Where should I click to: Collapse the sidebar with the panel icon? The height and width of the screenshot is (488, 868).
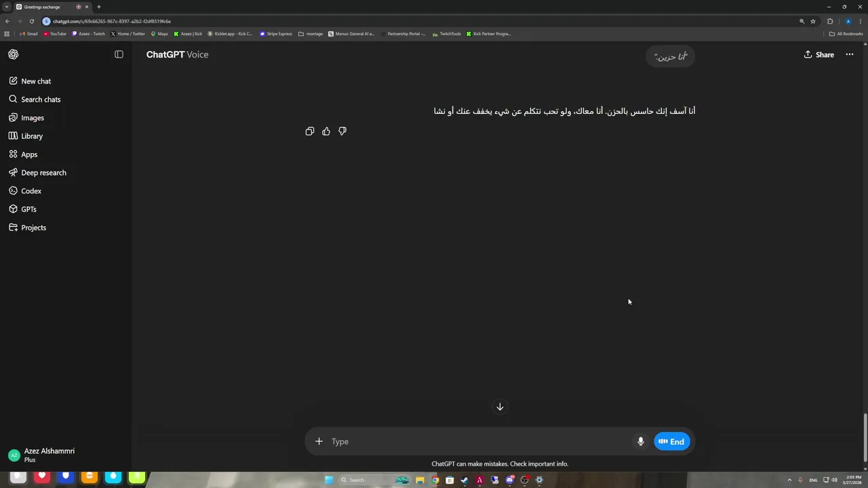[119, 54]
